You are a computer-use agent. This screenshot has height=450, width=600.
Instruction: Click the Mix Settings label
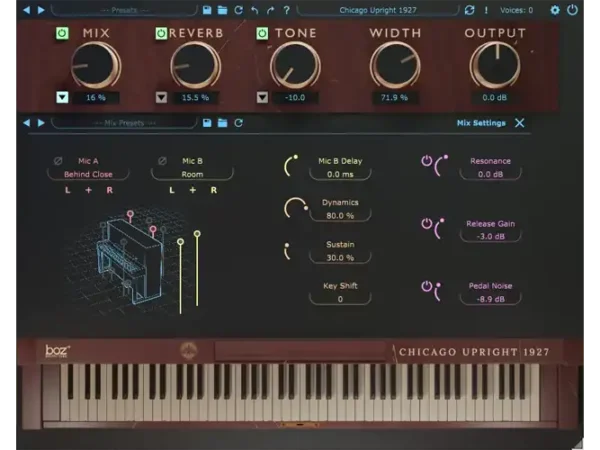click(481, 123)
